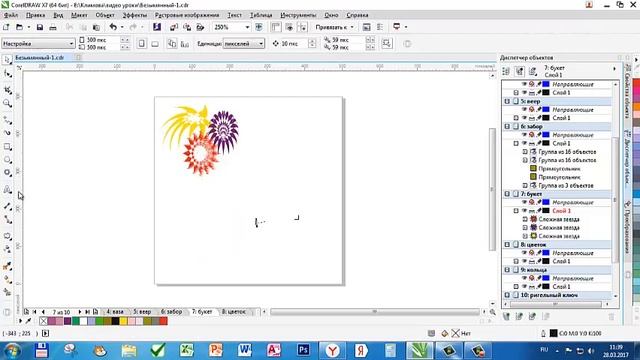The image size is (640, 360).
Task: Click the New document icon
Action: coord(6,27)
